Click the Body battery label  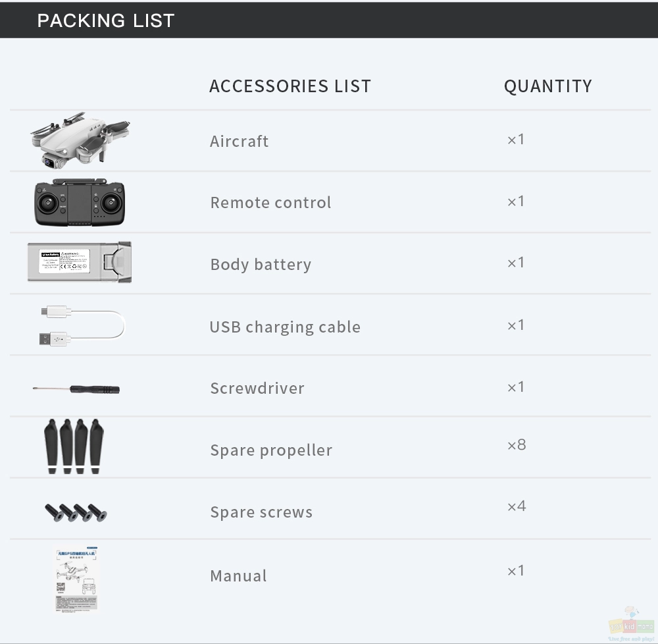[x=261, y=265]
